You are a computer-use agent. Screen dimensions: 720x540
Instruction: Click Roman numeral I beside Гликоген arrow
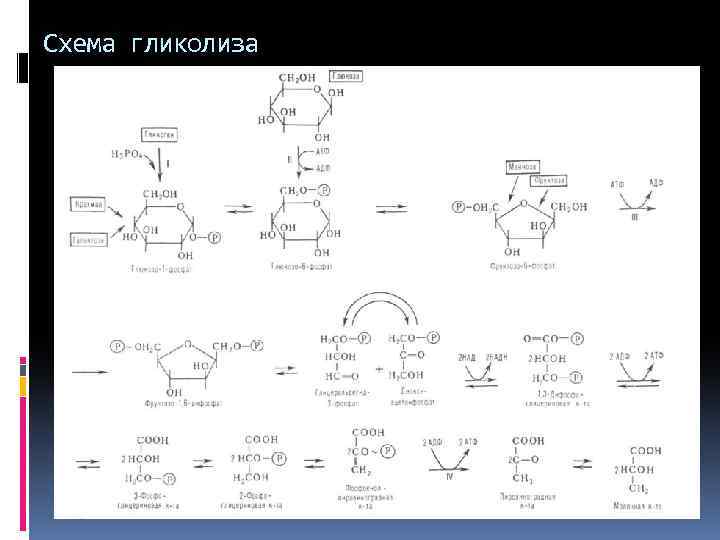click(x=168, y=164)
